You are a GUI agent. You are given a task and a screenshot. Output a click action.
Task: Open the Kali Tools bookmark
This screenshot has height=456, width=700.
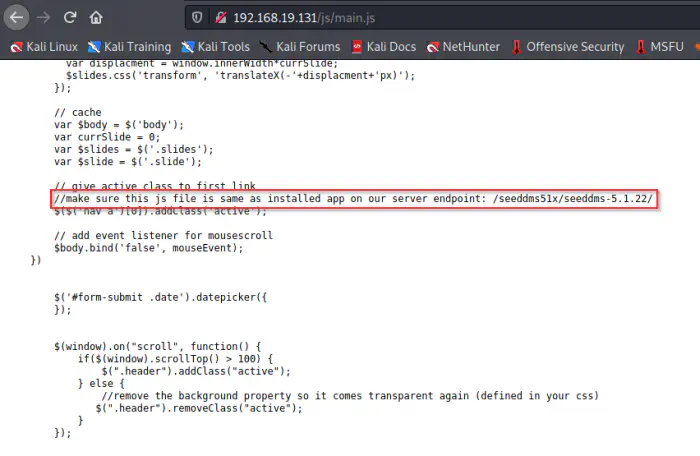click(215, 46)
